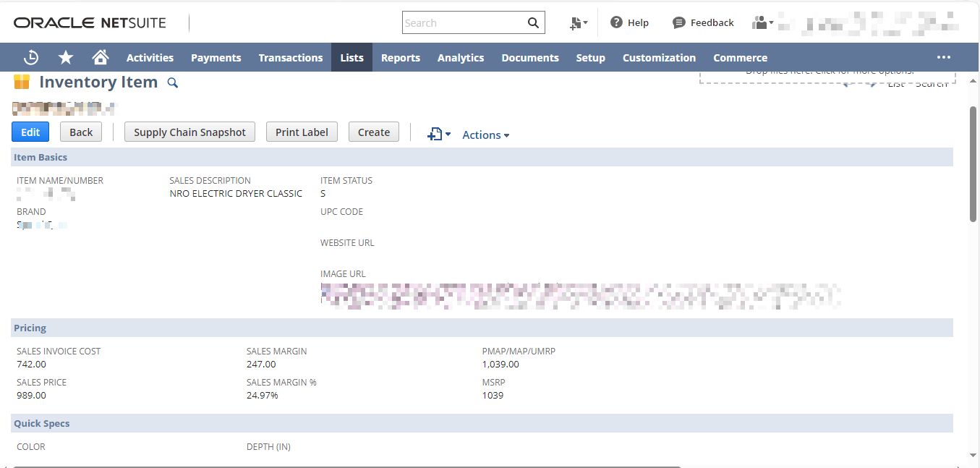Click the Feedback speech bubble icon
980x468 pixels.
point(678,23)
